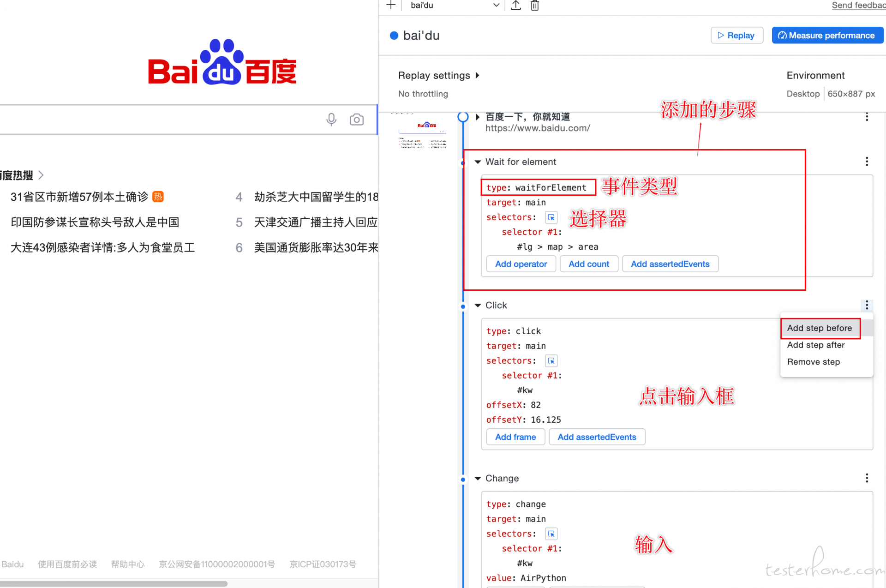Expand Replay settings section

pos(438,75)
